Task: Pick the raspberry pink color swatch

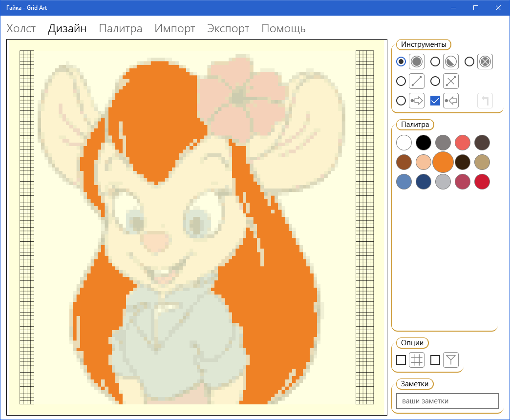Action: tap(463, 182)
